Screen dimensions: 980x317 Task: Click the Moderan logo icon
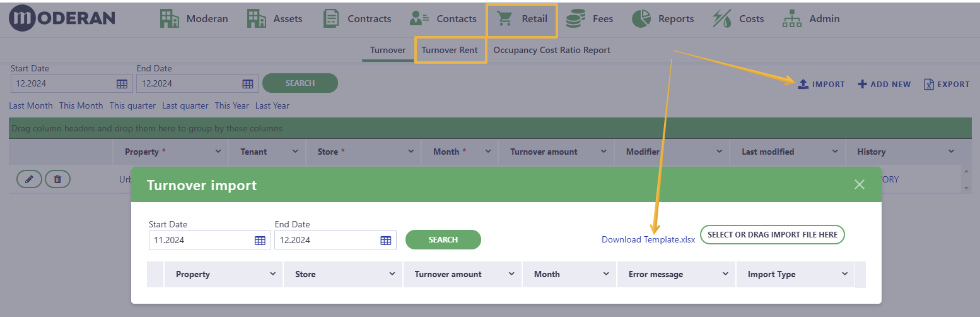pos(23,18)
